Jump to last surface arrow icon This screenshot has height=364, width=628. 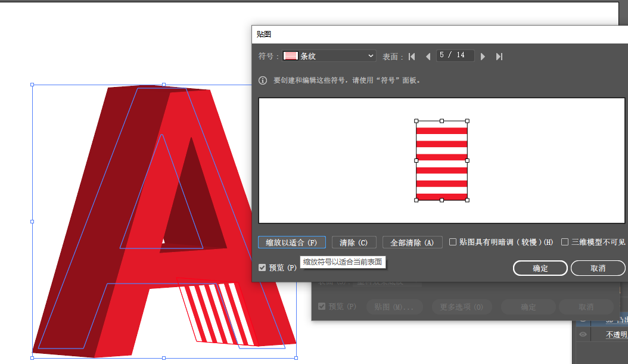point(499,57)
